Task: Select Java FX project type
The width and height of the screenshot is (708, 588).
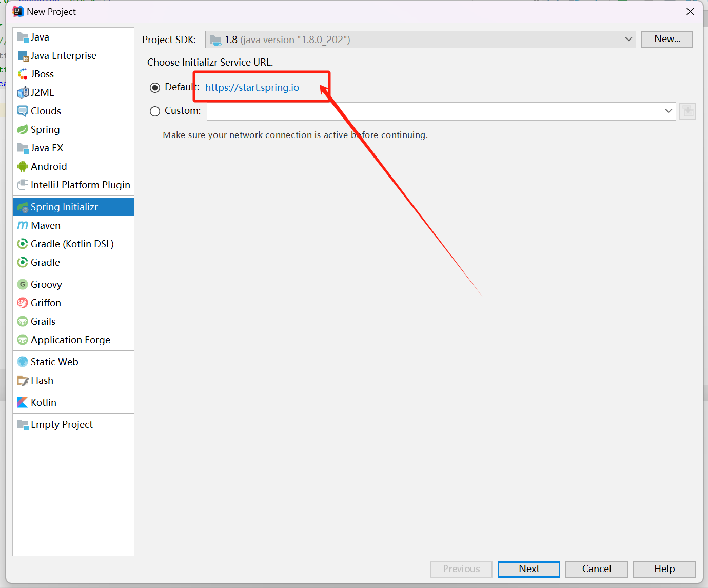Action: 73,148
